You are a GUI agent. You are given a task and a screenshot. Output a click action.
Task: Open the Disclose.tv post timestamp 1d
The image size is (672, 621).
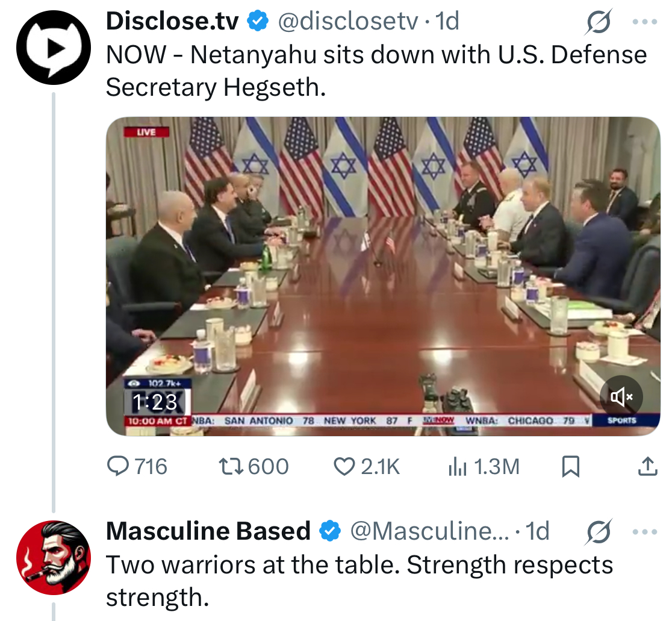coord(447,20)
